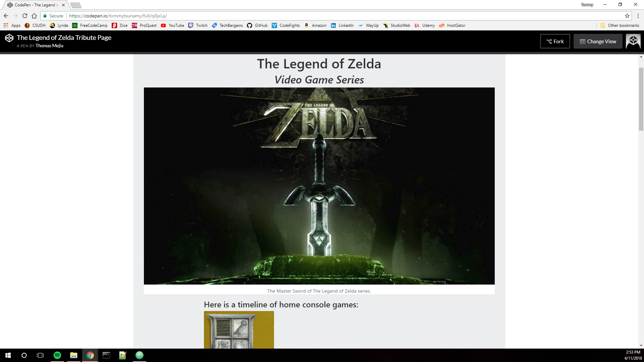The image size is (644, 362).
Task: Click the gold Zelda game cover thumbnail
Action: pyautogui.click(x=239, y=330)
